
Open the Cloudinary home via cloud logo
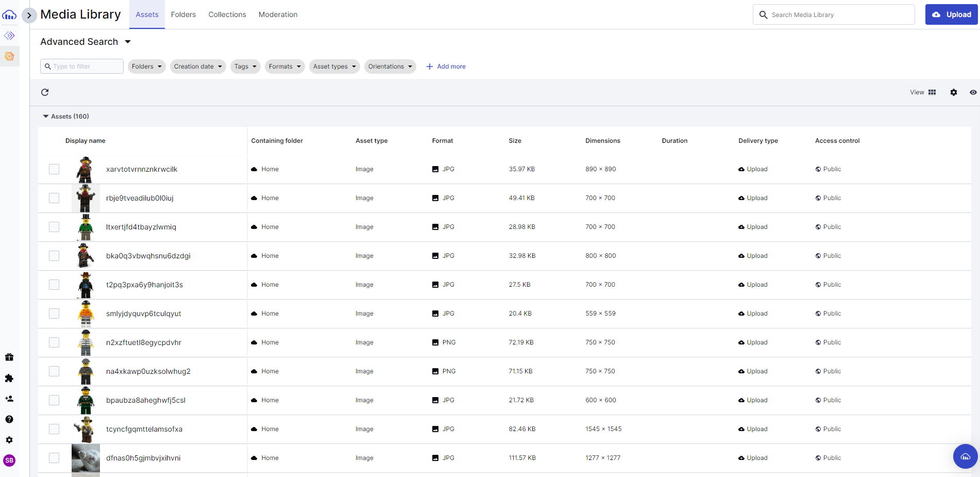coord(9,14)
